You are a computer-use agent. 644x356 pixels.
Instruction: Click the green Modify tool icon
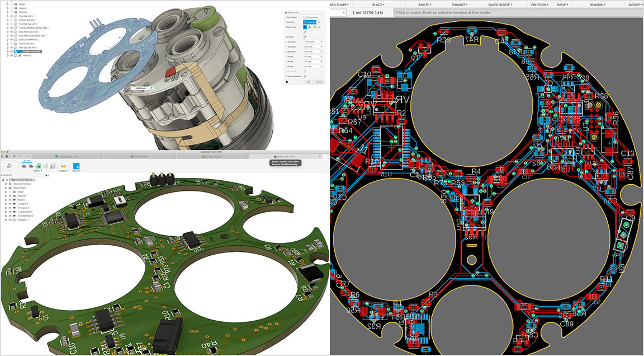pos(38,166)
